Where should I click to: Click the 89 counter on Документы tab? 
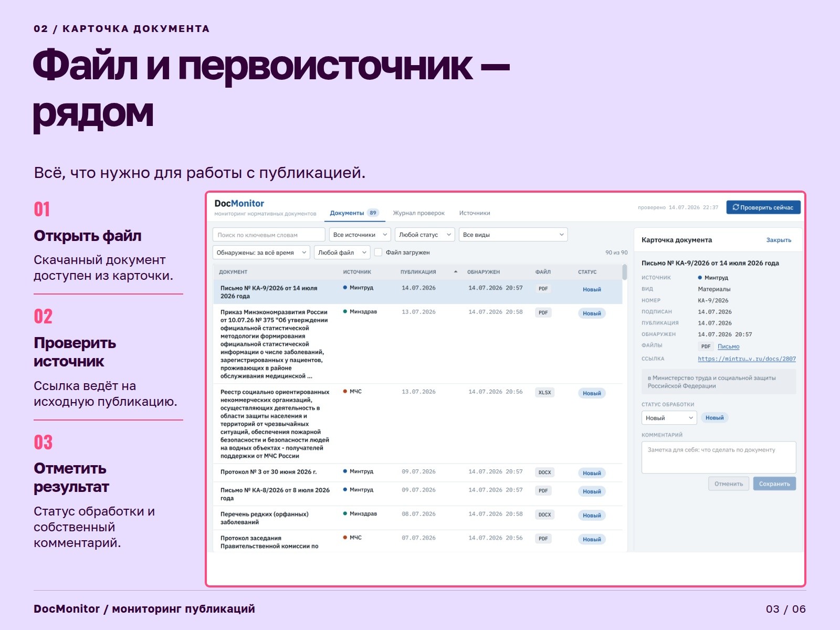pos(373,213)
